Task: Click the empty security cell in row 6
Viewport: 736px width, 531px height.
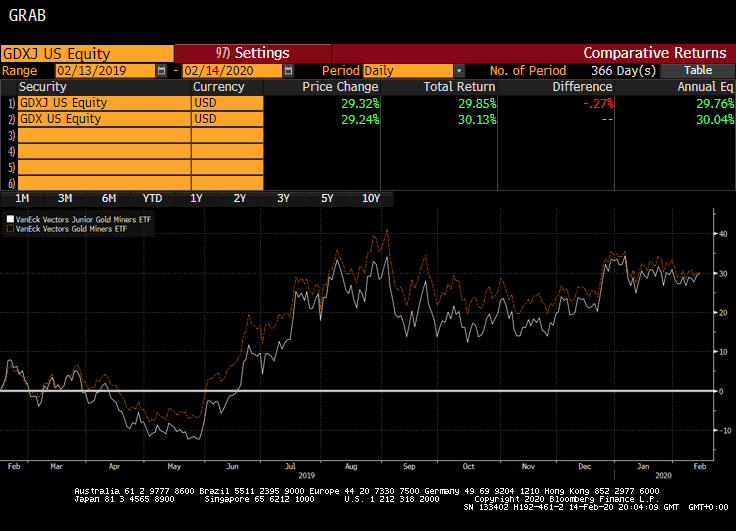Action: coord(104,183)
